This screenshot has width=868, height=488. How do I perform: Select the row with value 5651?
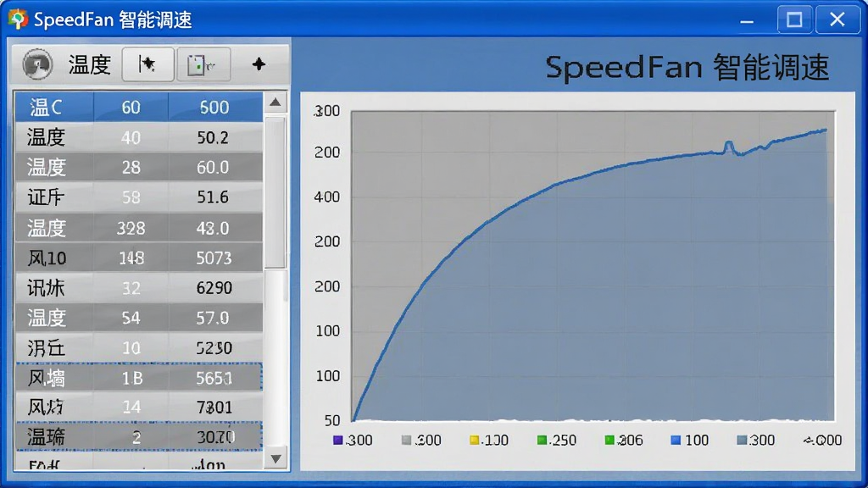[x=138, y=377]
